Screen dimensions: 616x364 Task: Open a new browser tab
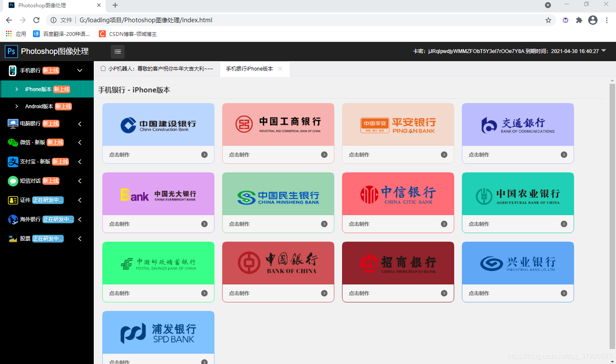point(115,6)
